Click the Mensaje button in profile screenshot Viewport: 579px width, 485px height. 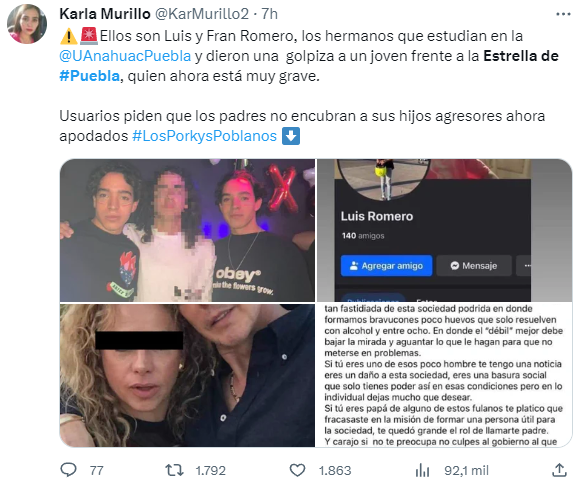coord(474,266)
